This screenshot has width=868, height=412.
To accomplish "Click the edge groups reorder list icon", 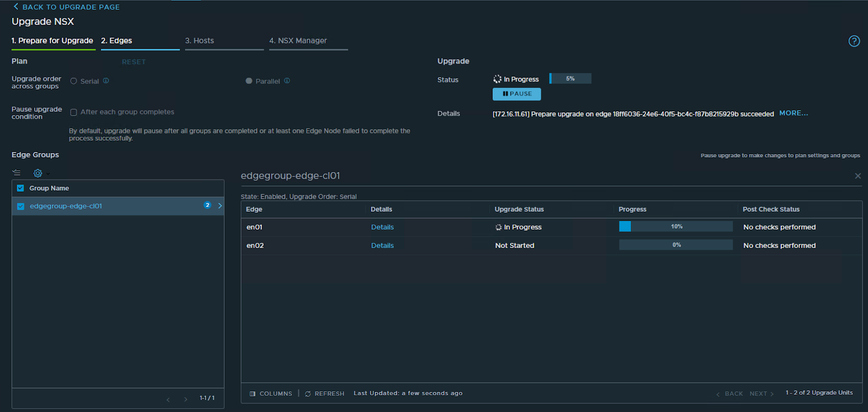I will click(16, 173).
